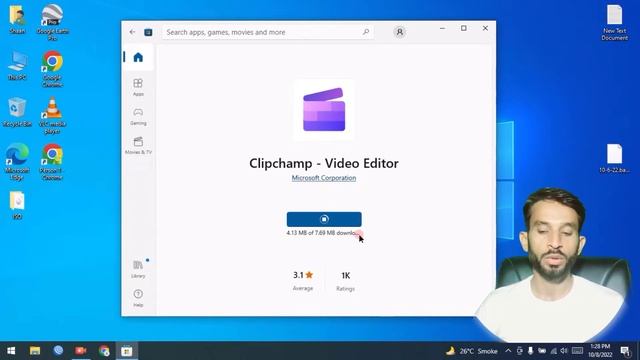Screen dimensions: 640x360
Task: Open the Help section
Action: point(138,298)
